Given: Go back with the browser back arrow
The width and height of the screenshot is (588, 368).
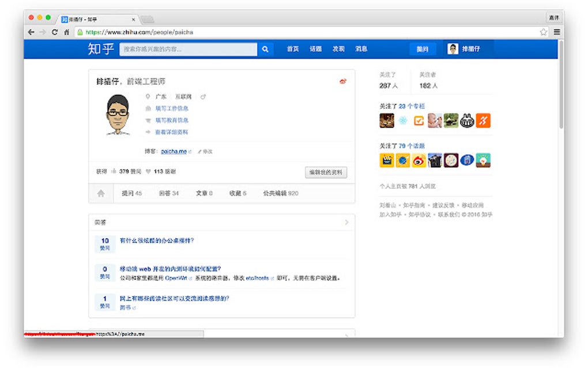Looking at the screenshot, I should click(31, 32).
